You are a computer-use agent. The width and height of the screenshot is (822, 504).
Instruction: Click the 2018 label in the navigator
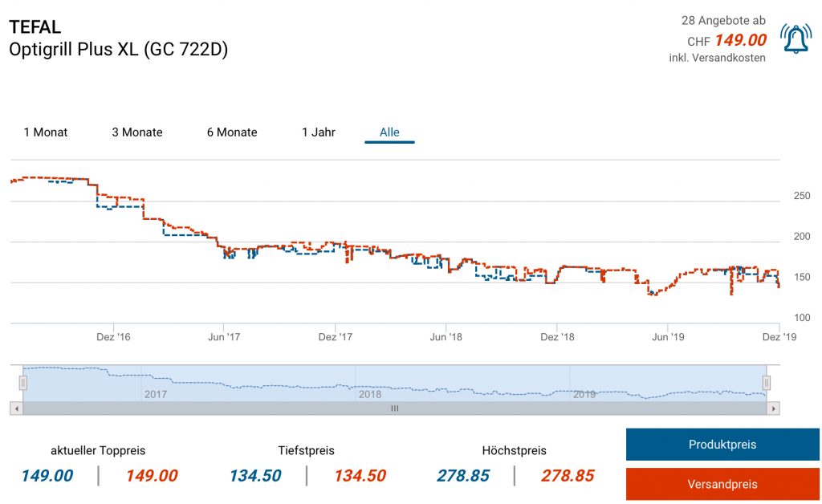point(370,394)
